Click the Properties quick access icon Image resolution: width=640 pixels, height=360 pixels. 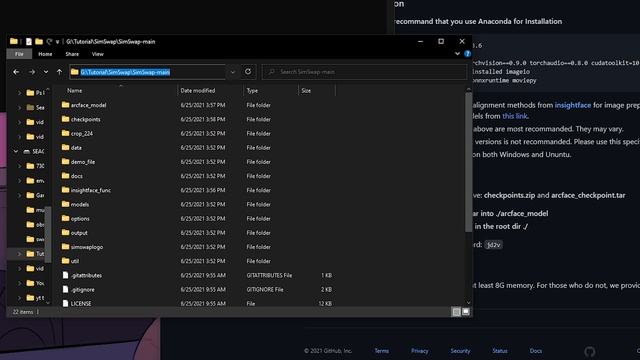pos(29,41)
